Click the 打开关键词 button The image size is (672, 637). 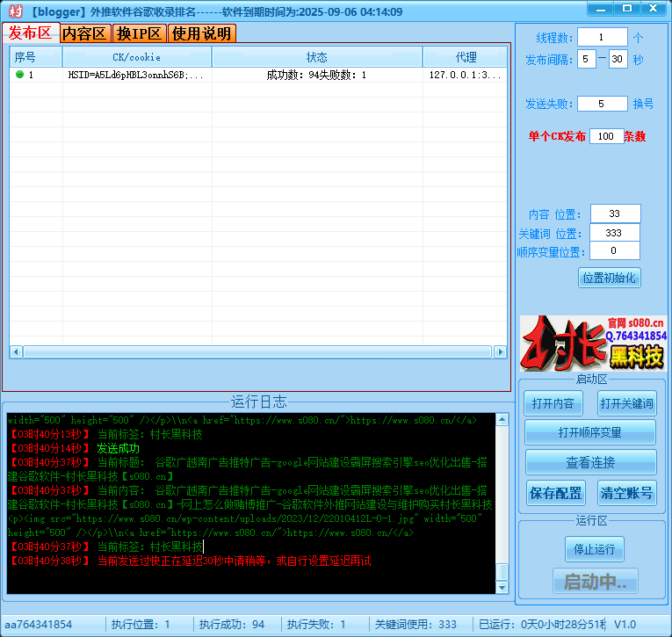626,403
